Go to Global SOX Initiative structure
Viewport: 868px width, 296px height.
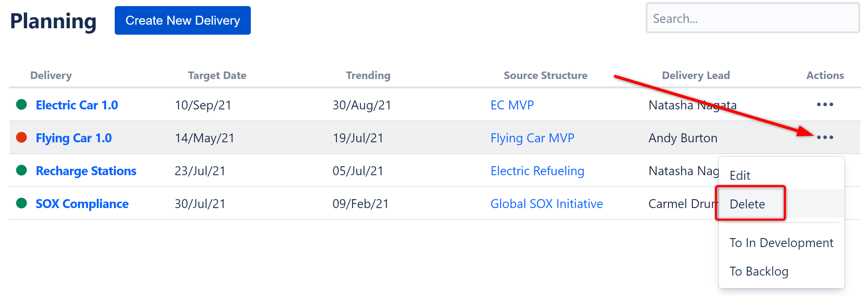(x=546, y=204)
